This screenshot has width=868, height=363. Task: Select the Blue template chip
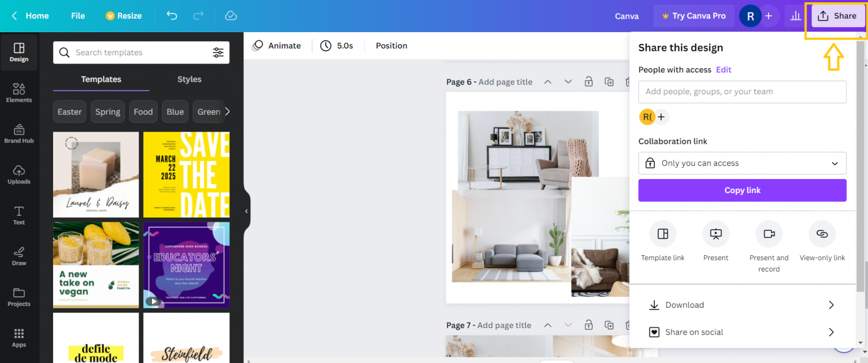pyautogui.click(x=175, y=112)
